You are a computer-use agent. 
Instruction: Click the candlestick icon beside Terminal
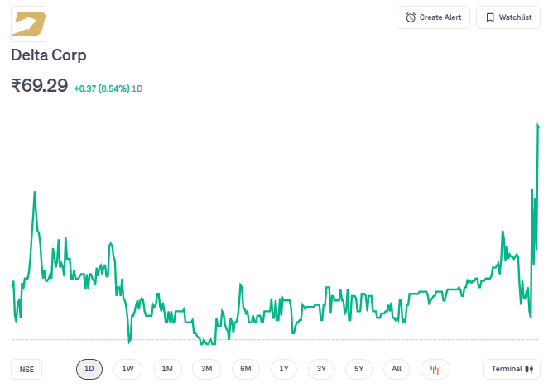529,369
